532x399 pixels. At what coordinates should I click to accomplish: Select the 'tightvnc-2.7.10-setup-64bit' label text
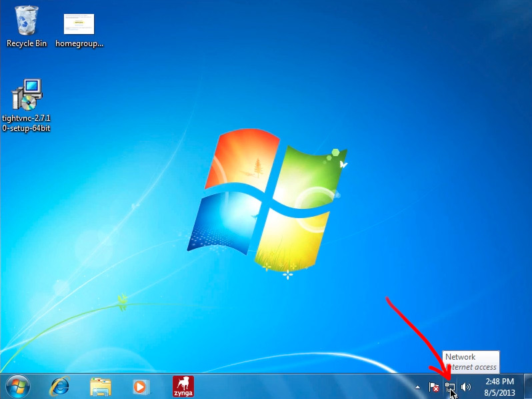click(26, 123)
